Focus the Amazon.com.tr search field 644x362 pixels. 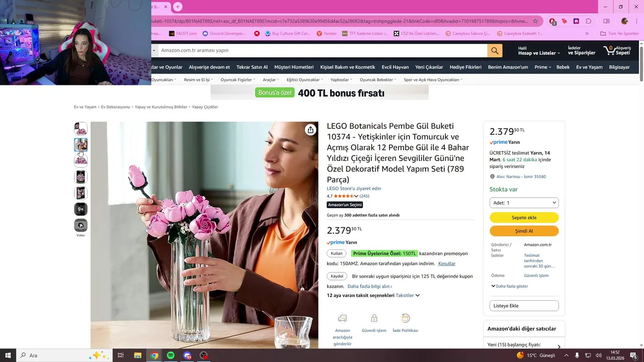click(323, 51)
